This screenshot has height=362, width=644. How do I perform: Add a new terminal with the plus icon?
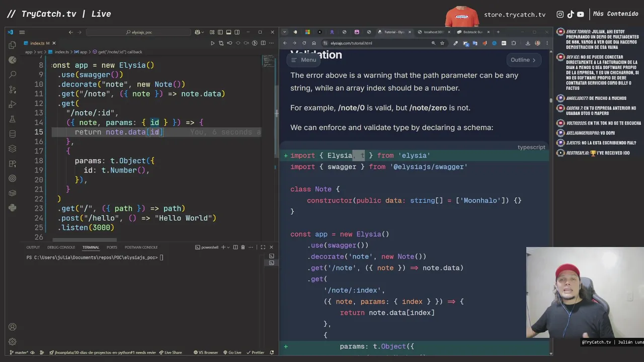tap(223, 247)
